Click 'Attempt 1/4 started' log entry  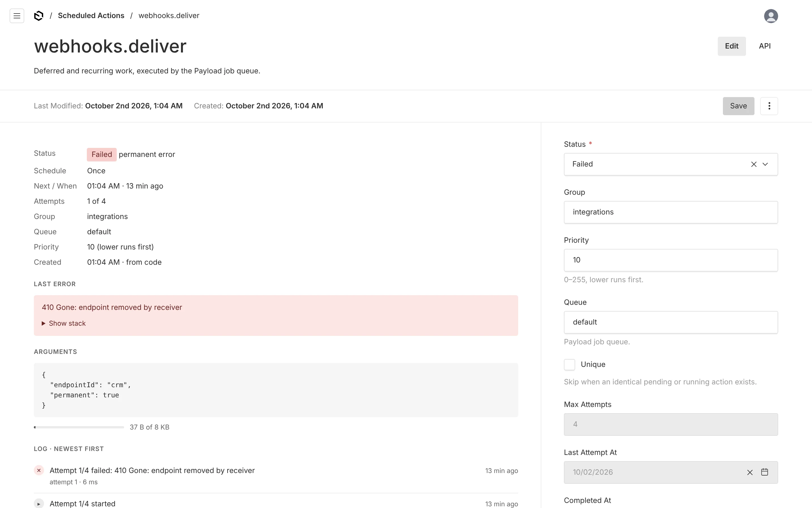click(x=82, y=504)
